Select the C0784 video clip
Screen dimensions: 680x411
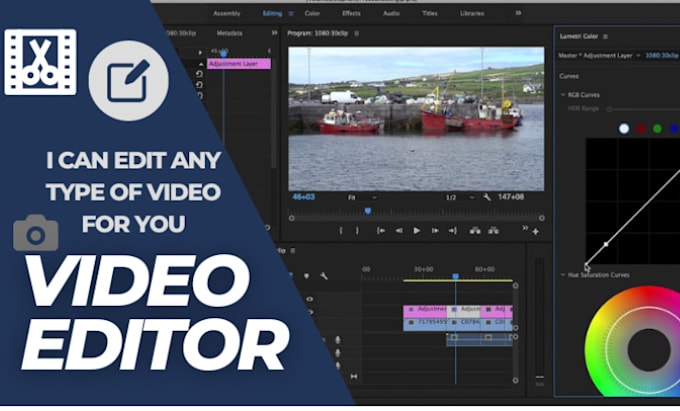tap(464, 325)
